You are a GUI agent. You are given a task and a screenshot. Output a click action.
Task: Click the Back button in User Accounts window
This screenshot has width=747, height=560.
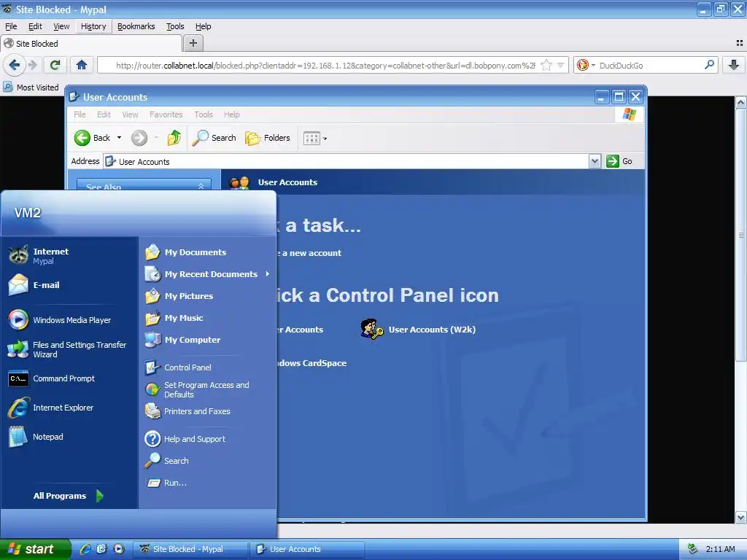coord(93,138)
